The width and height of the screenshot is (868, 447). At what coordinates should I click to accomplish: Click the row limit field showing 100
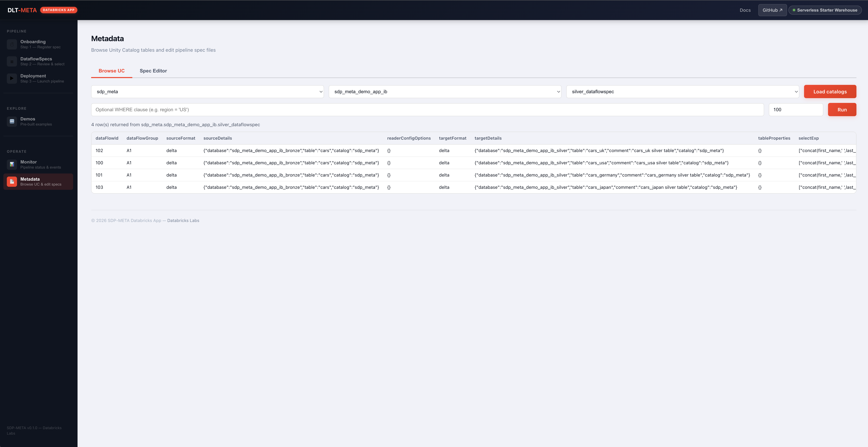tap(796, 110)
